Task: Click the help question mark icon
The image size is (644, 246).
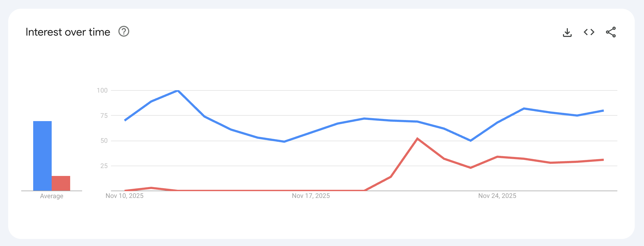Action: [124, 32]
